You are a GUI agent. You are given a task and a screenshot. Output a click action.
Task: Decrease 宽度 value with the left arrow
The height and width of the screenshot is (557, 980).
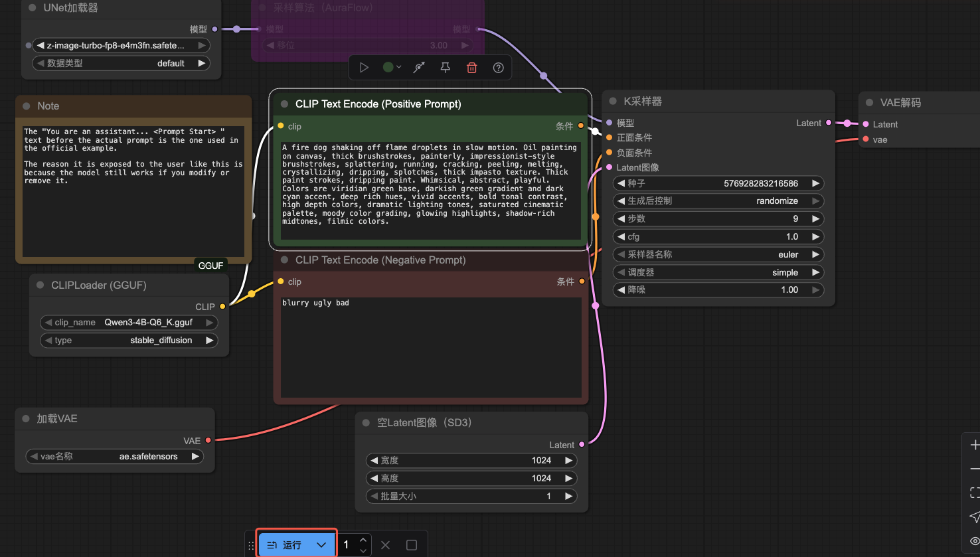coord(374,461)
